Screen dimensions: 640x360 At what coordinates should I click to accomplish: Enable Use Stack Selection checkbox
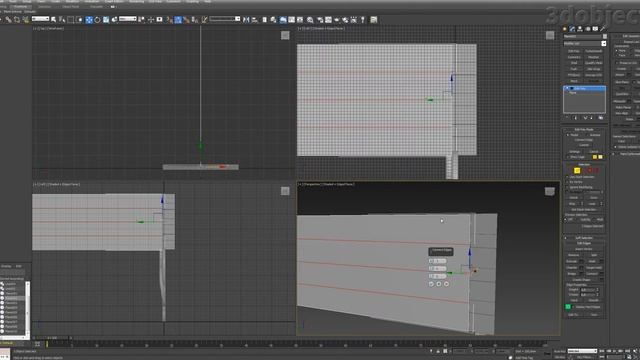(567, 177)
